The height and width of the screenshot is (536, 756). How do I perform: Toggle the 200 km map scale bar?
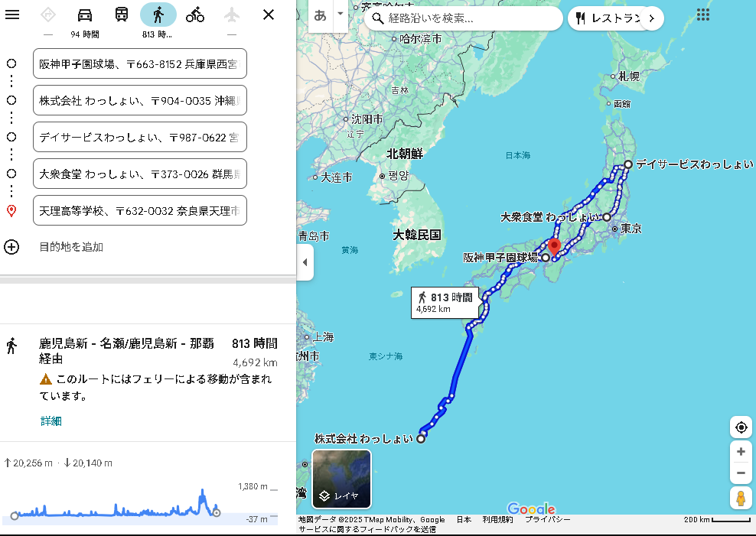[x=718, y=520]
